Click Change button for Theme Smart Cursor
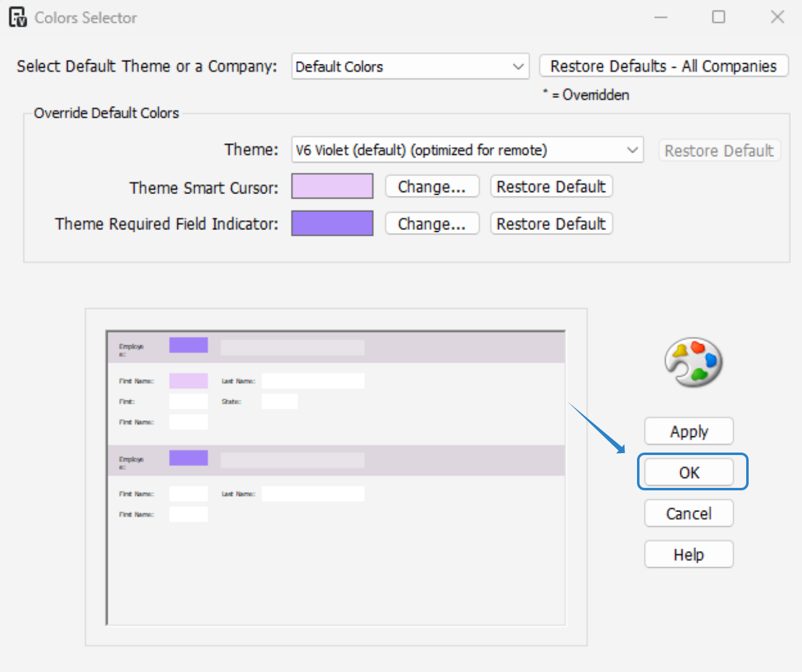802x672 pixels. pyautogui.click(x=432, y=187)
